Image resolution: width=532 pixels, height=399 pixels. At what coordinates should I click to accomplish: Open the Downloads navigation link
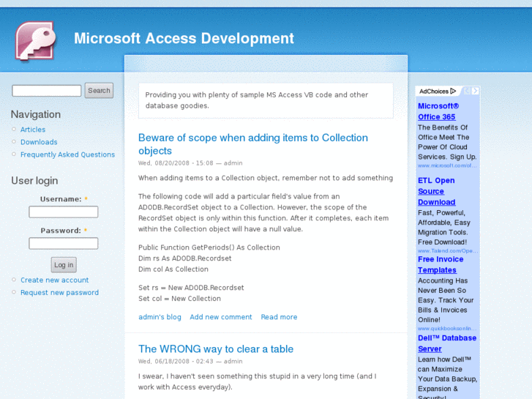pos(39,142)
